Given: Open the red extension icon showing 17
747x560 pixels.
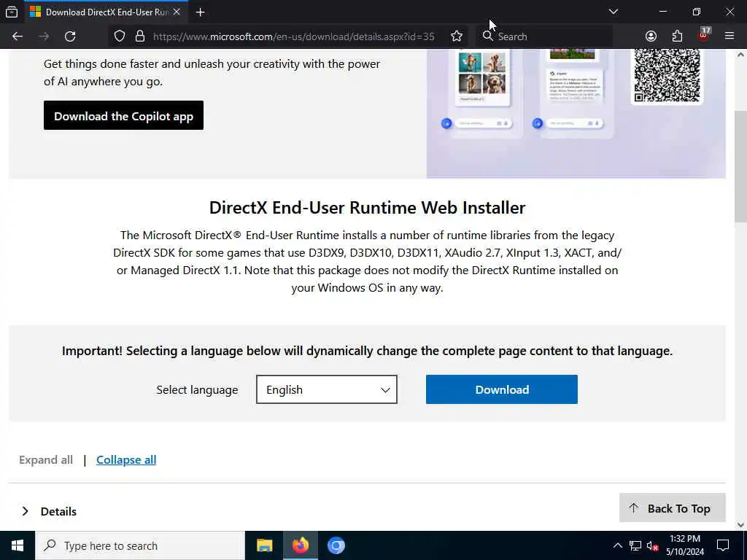Looking at the screenshot, I should click(704, 35).
